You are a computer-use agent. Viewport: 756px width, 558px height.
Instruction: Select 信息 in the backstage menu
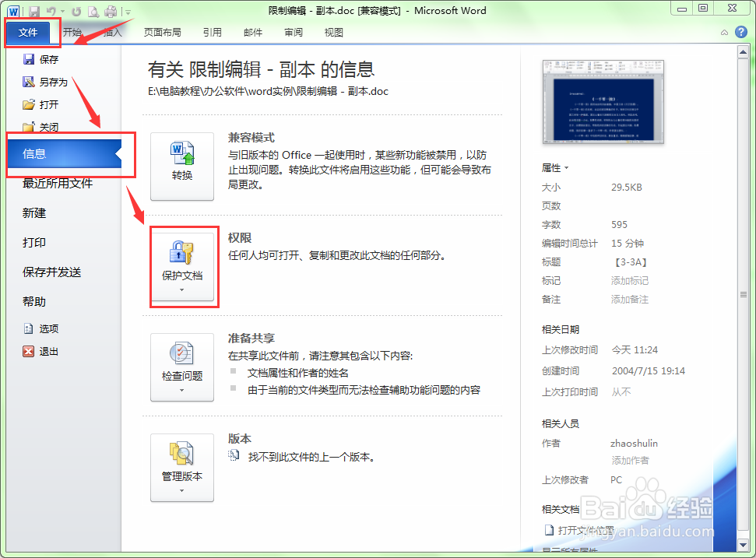pyautogui.click(x=64, y=154)
